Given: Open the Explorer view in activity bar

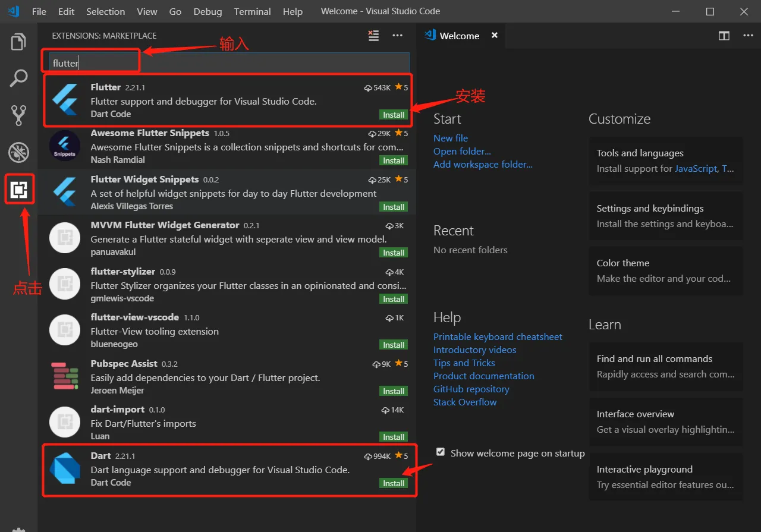Looking at the screenshot, I should pyautogui.click(x=19, y=42).
